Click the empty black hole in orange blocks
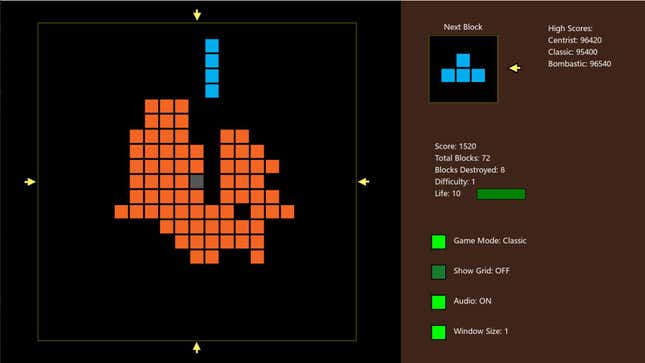 point(242,212)
